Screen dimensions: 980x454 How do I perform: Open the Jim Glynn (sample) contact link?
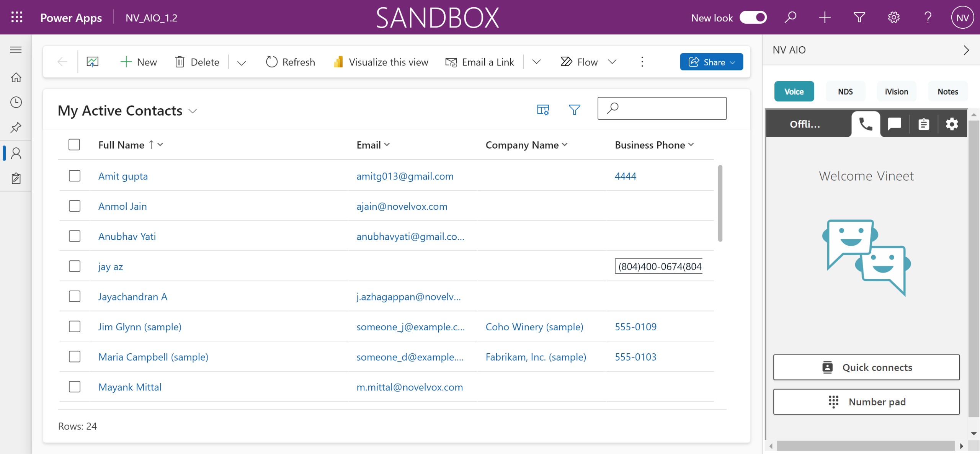[140, 327]
